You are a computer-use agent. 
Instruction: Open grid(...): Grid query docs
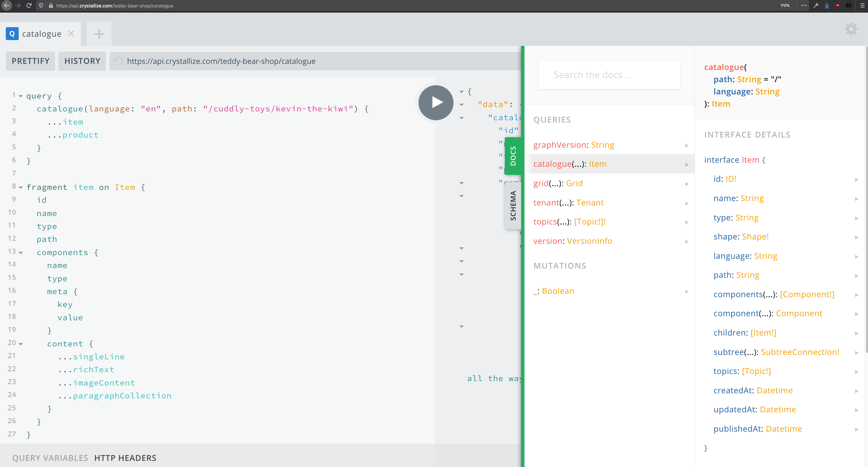(609, 183)
